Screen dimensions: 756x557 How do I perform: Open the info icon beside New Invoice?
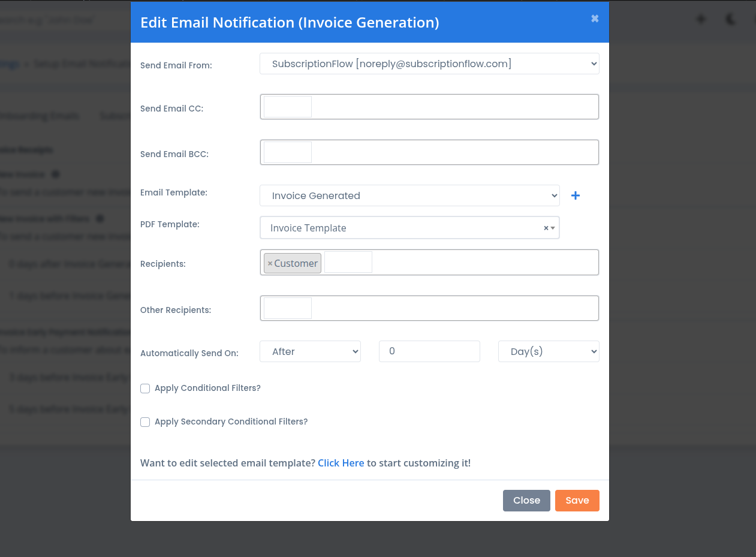click(x=54, y=174)
